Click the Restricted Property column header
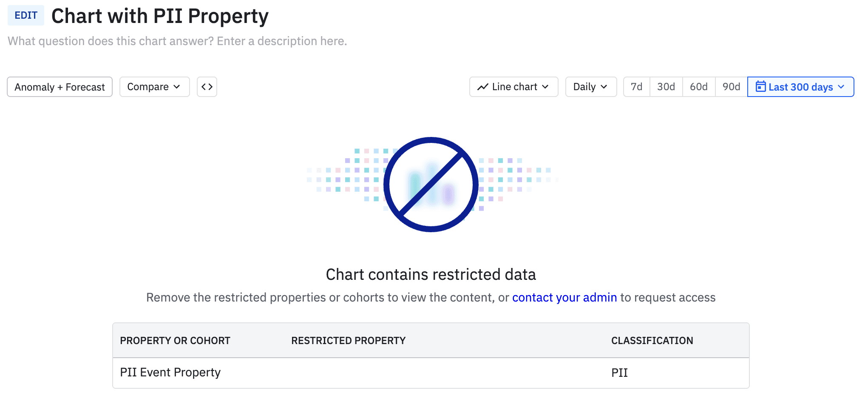Viewport: 868px width, 410px height. click(348, 341)
